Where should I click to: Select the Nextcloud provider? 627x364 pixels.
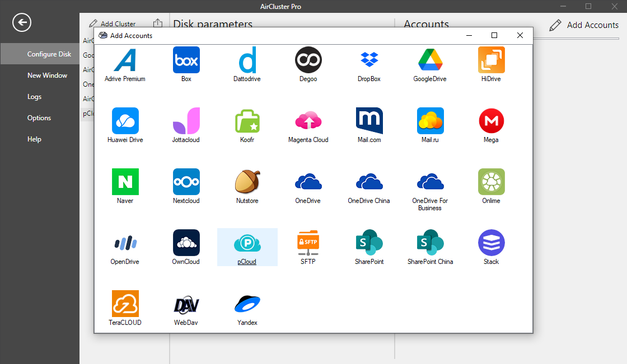[x=186, y=186]
